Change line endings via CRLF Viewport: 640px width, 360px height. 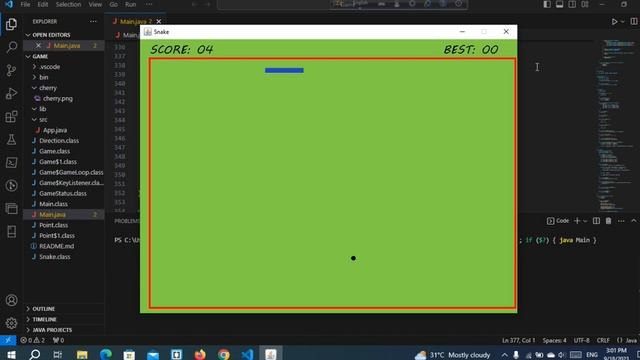(603, 340)
